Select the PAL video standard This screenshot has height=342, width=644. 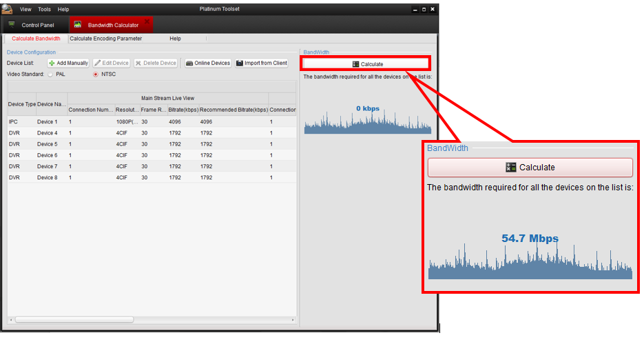pyautogui.click(x=50, y=74)
